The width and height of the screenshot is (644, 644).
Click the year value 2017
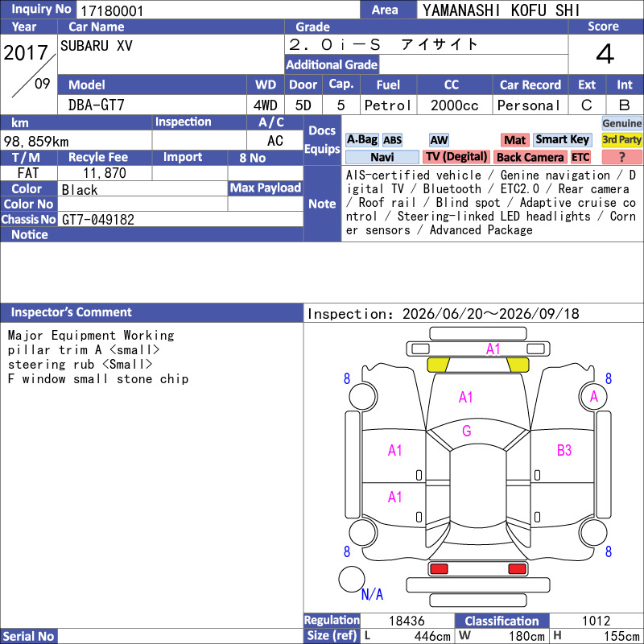(x=26, y=52)
